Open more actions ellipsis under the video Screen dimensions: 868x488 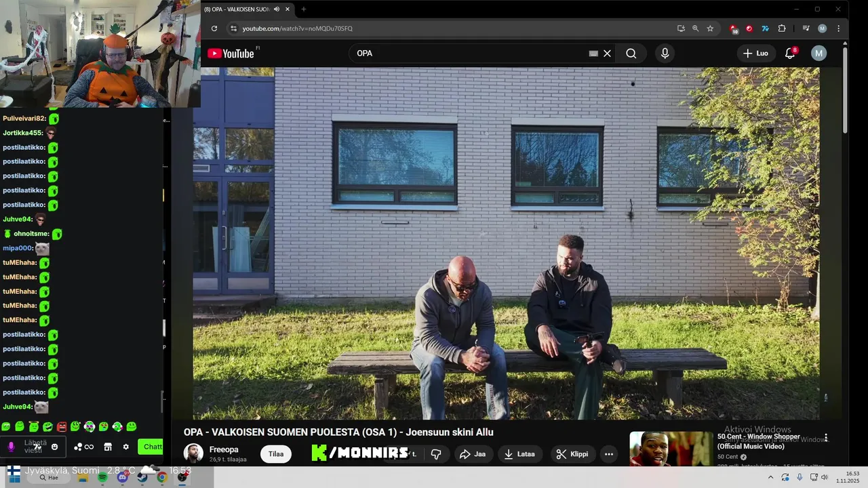click(609, 454)
